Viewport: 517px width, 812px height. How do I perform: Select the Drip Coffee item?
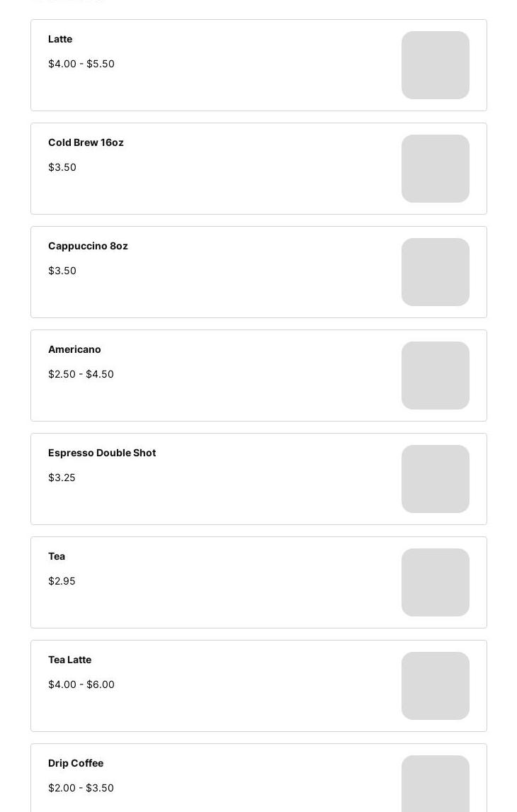tap(76, 763)
